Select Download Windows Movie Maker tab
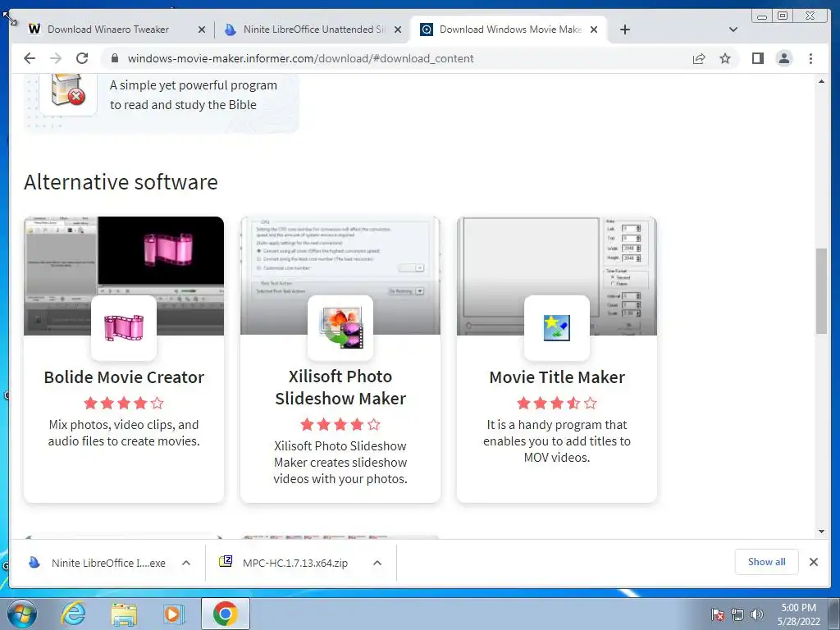Image resolution: width=840 pixels, height=630 pixels. point(509,30)
